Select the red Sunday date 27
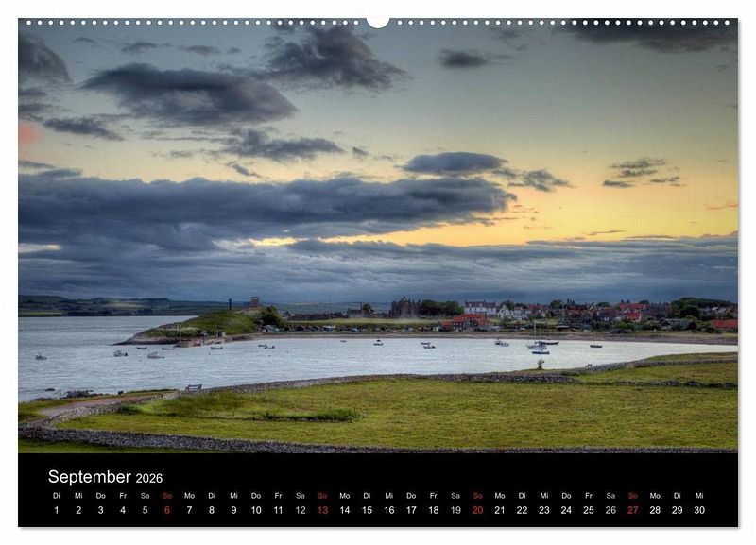Image resolution: width=756 pixels, height=545 pixels. [632, 510]
